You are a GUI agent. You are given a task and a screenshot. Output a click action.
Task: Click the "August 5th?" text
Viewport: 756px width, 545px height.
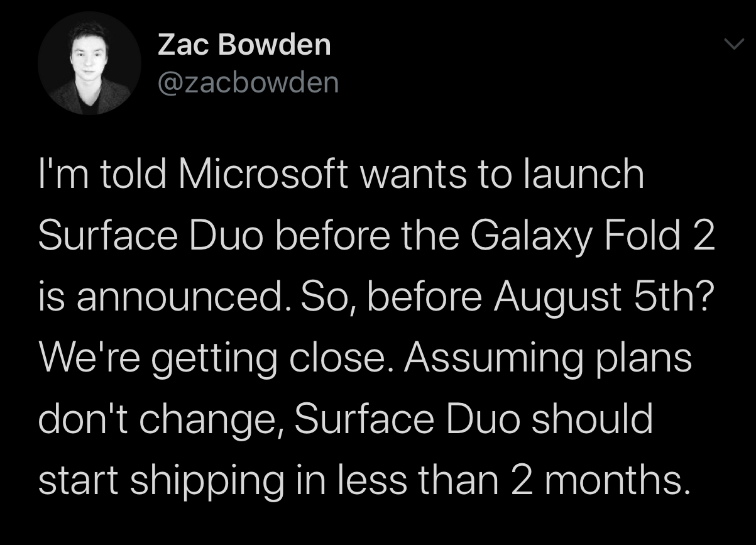pyautogui.click(x=603, y=296)
